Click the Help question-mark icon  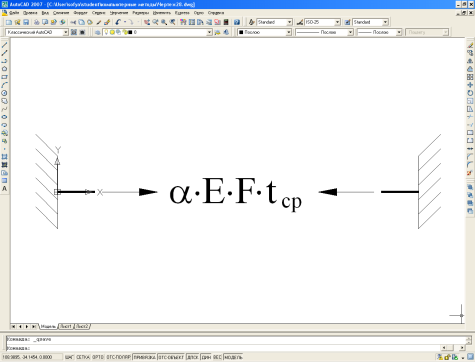point(237,22)
